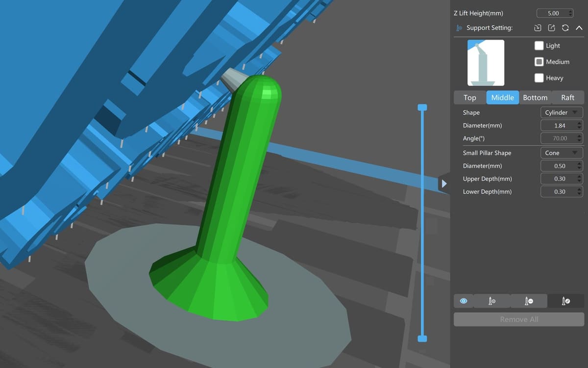
Task: Select the delete support tool icon
Action: click(x=529, y=301)
